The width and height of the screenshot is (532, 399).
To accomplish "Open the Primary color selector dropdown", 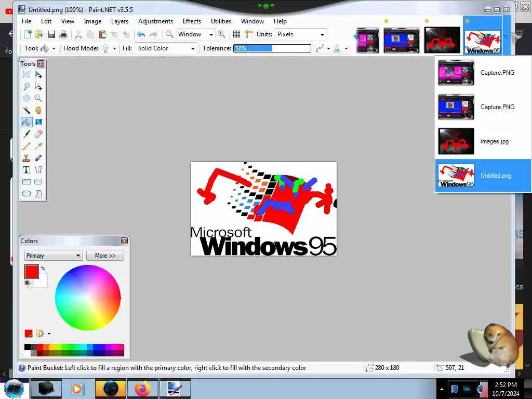I will tap(54, 256).
